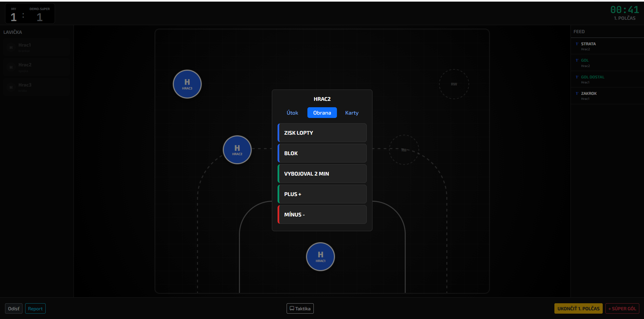The width and height of the screenshot is (644, 319).
Task: Open the Report link
Action: (35, 309)
